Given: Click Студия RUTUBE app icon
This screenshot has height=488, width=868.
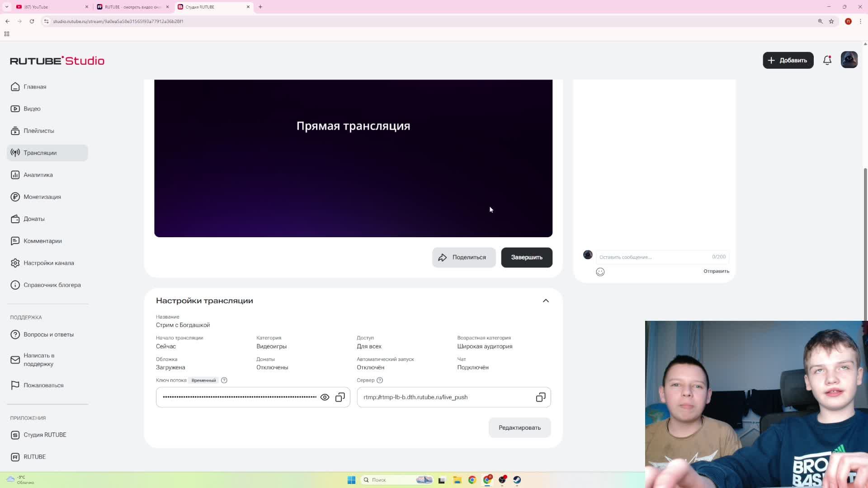Looking at the screenshot, I should tap(15, 435).
